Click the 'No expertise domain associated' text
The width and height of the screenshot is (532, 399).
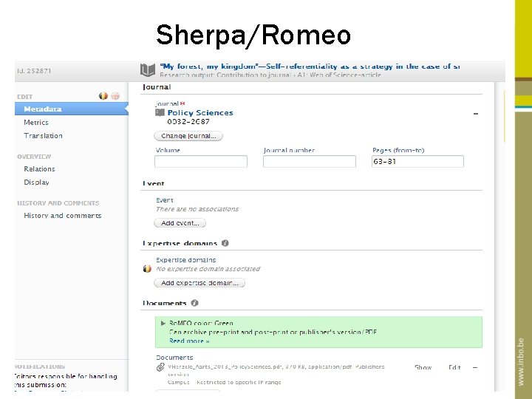point(208,269)
